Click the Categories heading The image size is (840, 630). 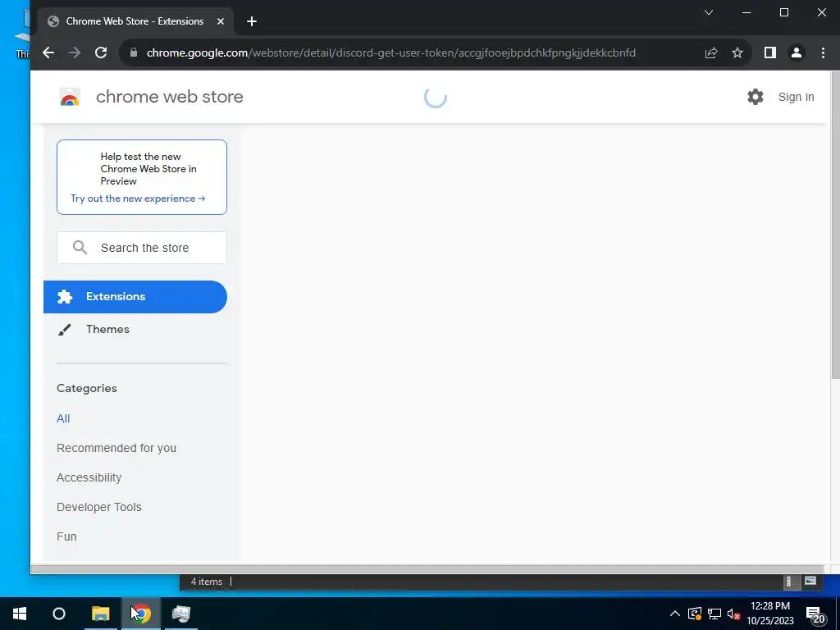pyautogui.click(x=87, y=388)
